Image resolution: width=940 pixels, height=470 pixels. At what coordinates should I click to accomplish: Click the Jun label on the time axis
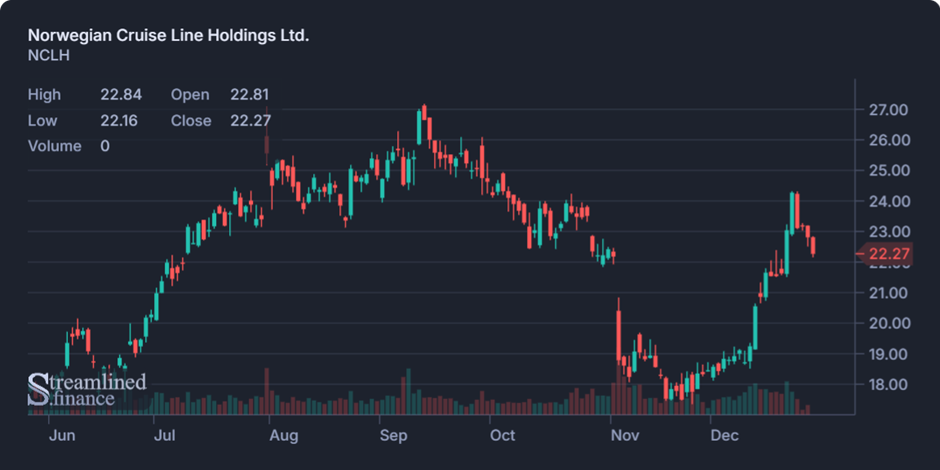coord(62,435)
